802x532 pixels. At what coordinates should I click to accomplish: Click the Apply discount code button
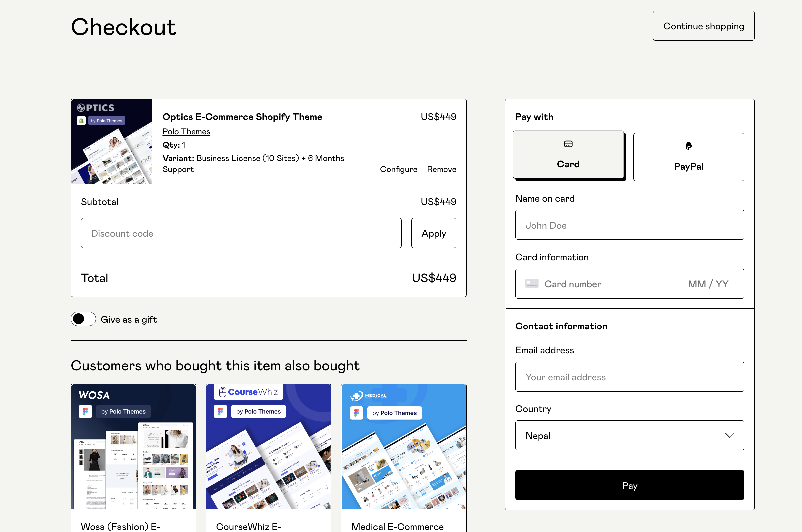433,233
